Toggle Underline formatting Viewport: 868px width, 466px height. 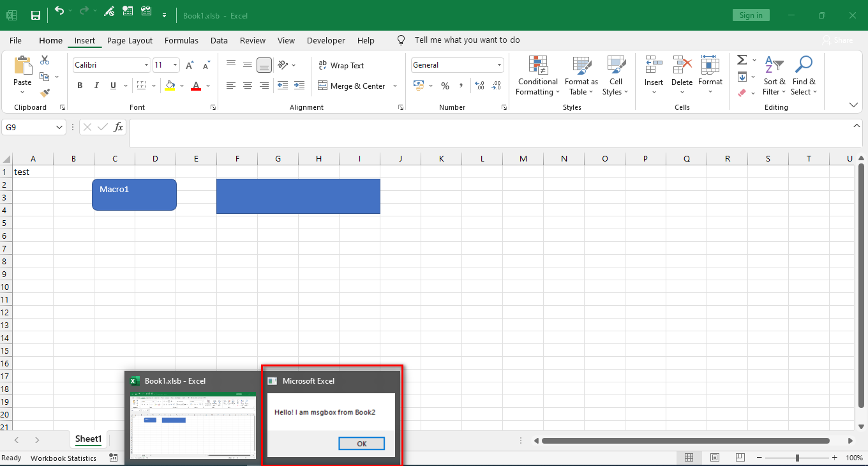113,86
